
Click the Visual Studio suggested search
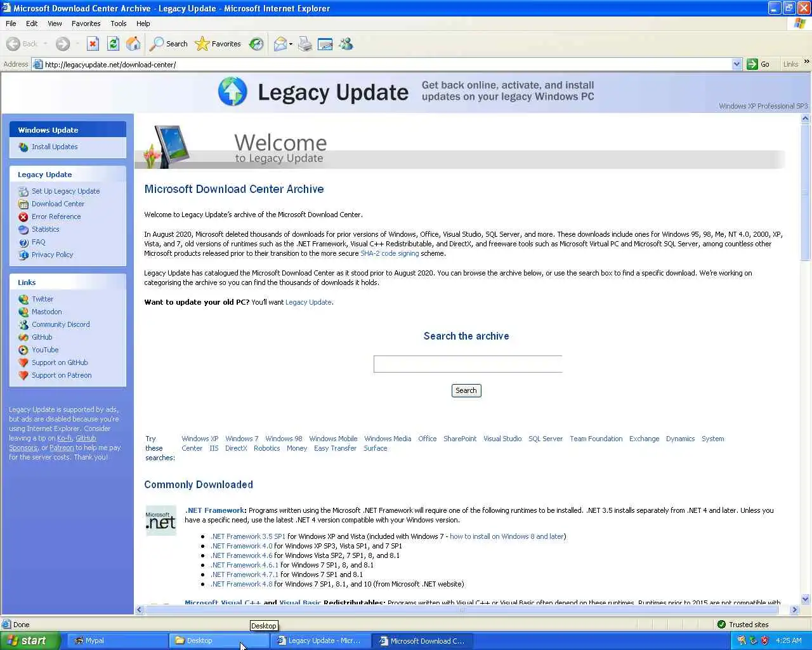[x=502, y=439]
